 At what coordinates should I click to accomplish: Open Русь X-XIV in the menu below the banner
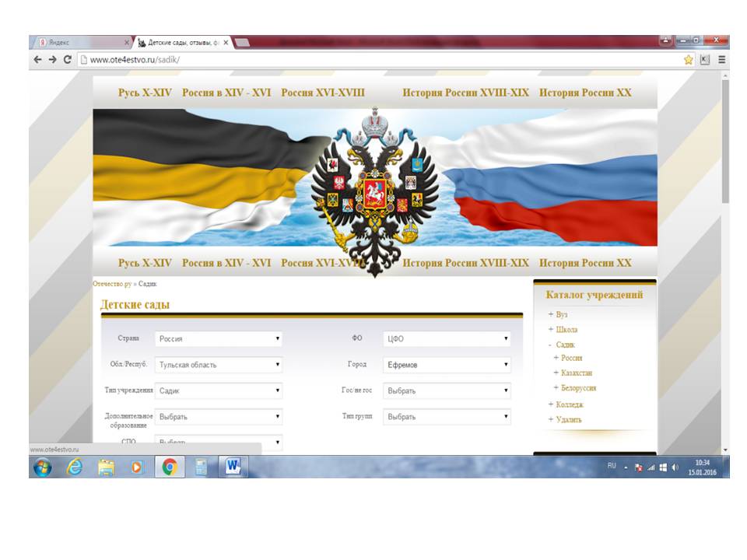[x=145, y=263]
